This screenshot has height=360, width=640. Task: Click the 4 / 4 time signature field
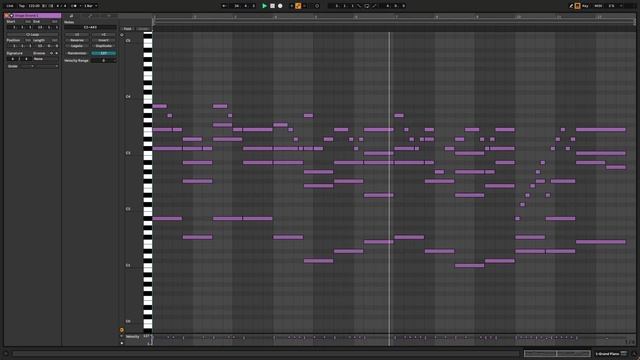pos(61,6)
